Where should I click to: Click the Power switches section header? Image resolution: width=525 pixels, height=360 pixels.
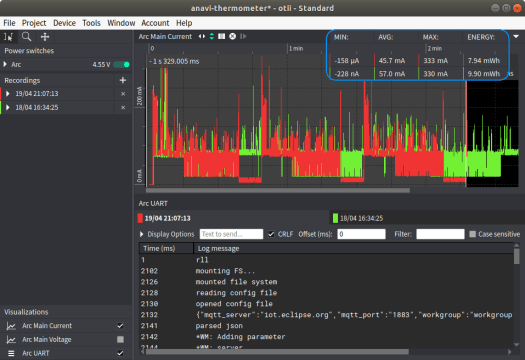click(29, 51)
